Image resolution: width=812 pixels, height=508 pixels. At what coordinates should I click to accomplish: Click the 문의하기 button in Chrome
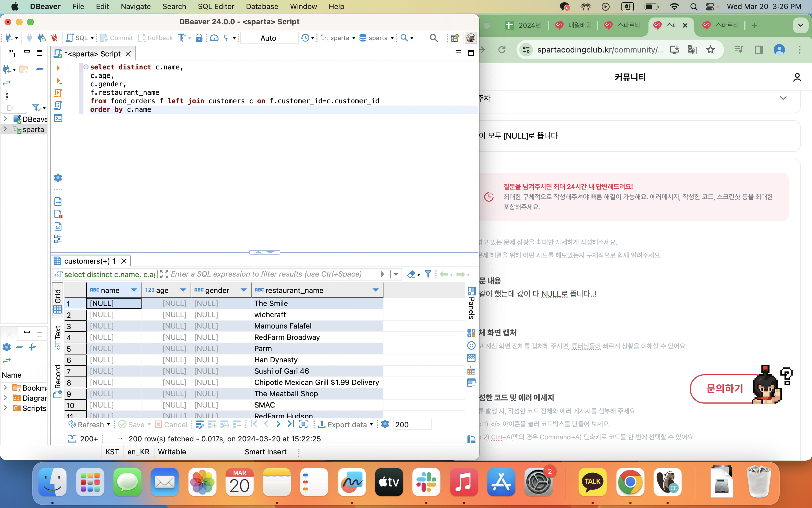[725, 388]
